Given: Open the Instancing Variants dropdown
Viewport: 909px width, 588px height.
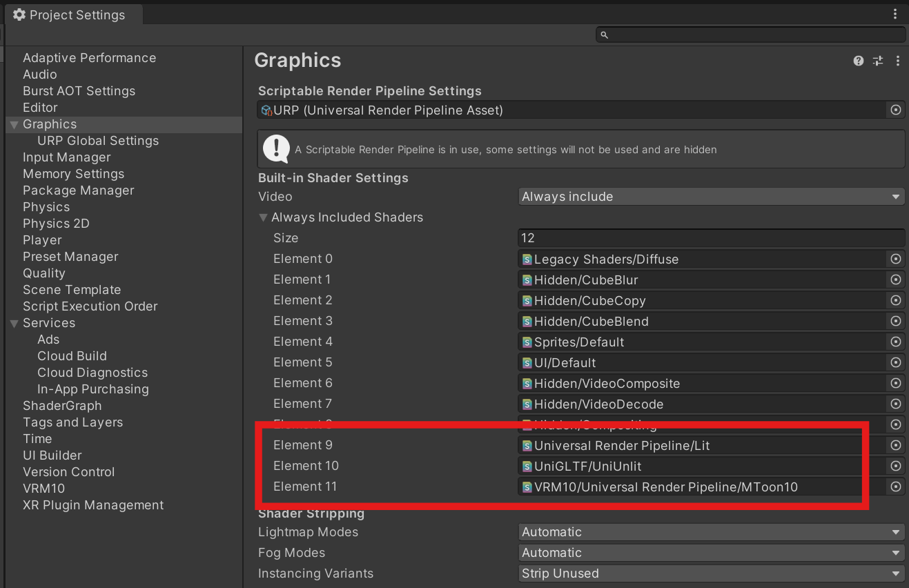Looking at the screenshot, I should click(x=712, y=574).
